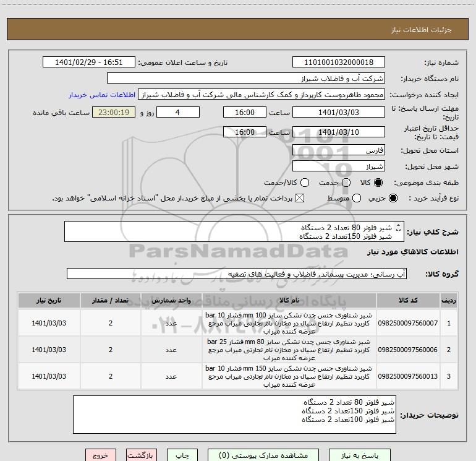Click the پاسخ به نیاز button
Viewport: 476px width, 461px height.
[x=359, y=455]
